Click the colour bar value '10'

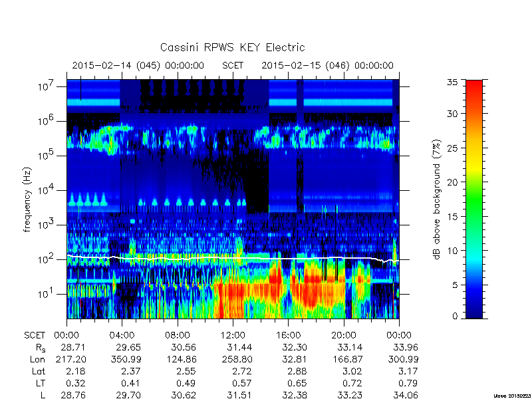click(452, 251)
